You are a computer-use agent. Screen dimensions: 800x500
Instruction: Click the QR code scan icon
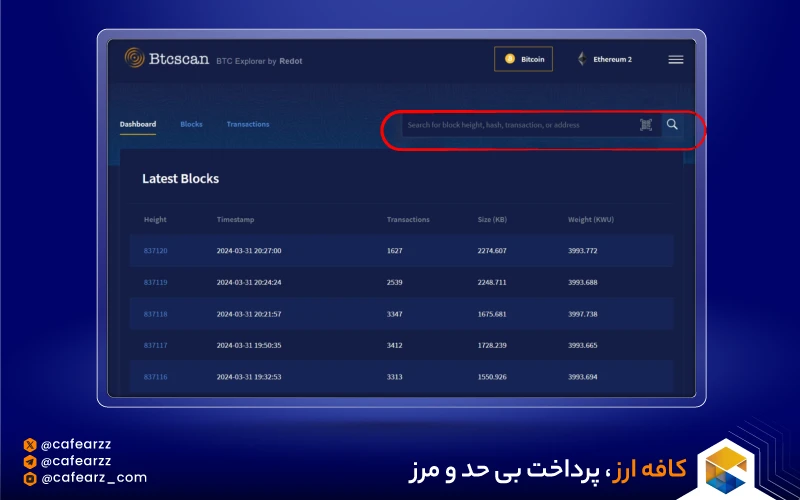pos(646,125)
